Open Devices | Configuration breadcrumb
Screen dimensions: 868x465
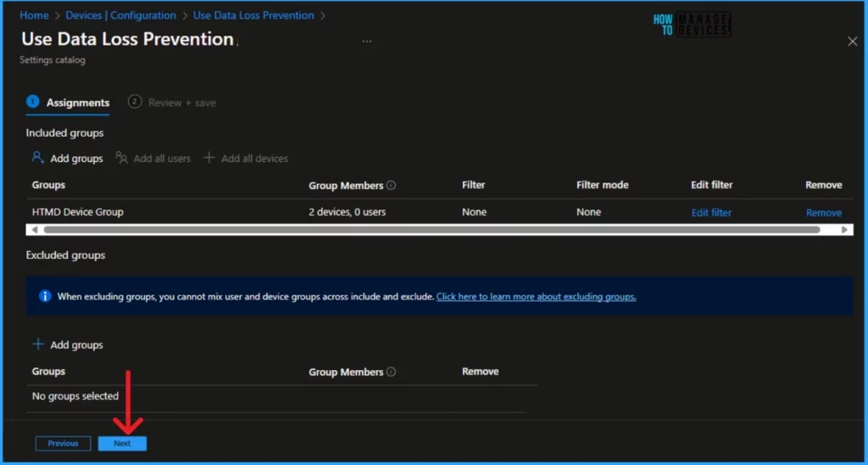coord(120,15)
